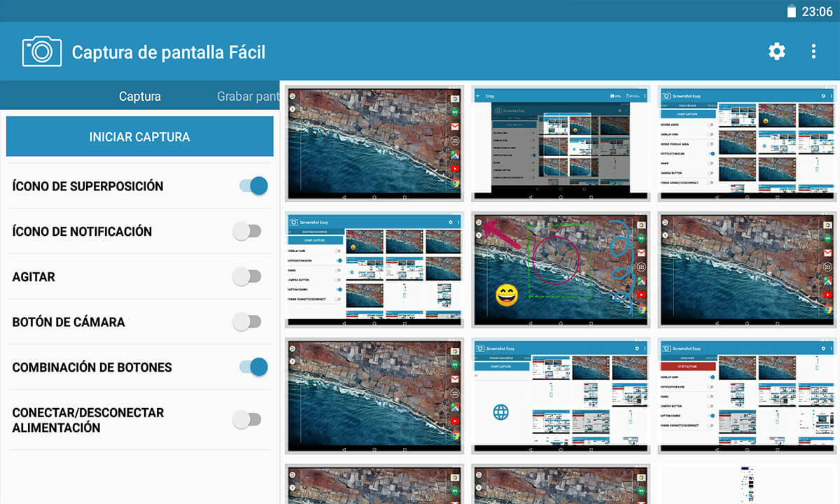Turn on the Agitar switch

247,276
